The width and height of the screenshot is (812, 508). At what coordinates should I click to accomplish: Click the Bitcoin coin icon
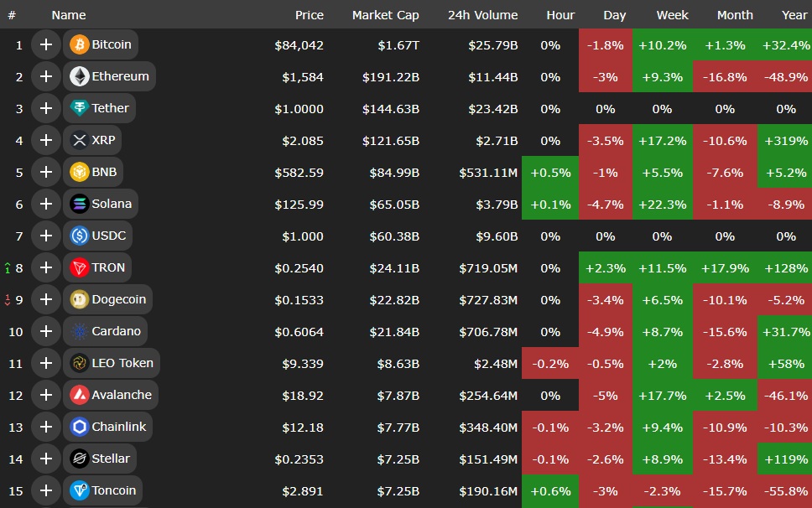pos(80,44)
